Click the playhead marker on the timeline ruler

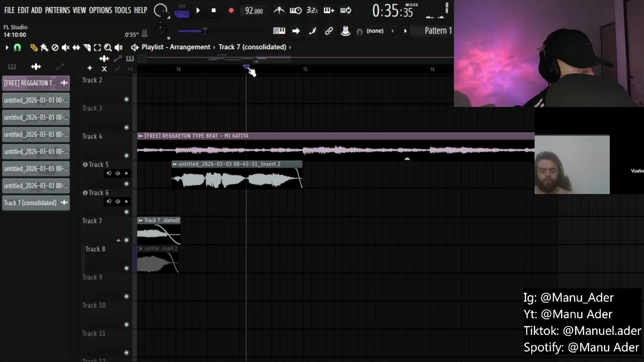pyautogui.click(x=246, y=67)
